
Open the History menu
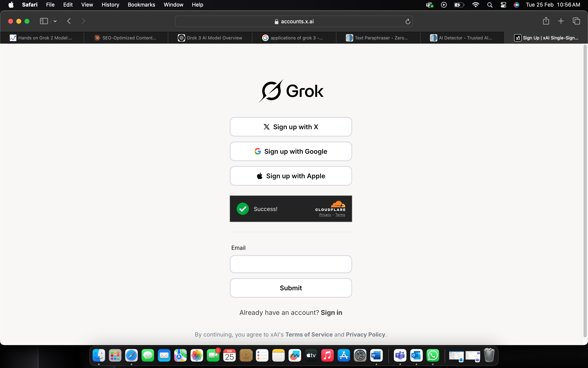110,5
